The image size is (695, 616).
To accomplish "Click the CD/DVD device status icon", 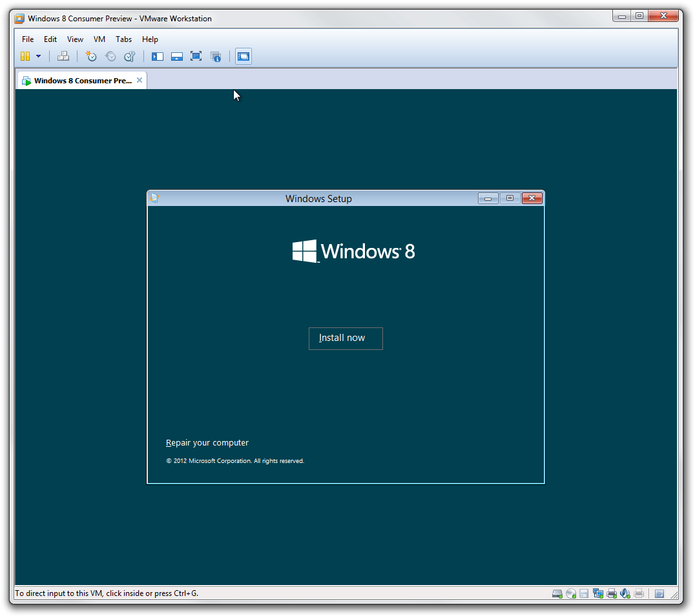I will [570, 593].
